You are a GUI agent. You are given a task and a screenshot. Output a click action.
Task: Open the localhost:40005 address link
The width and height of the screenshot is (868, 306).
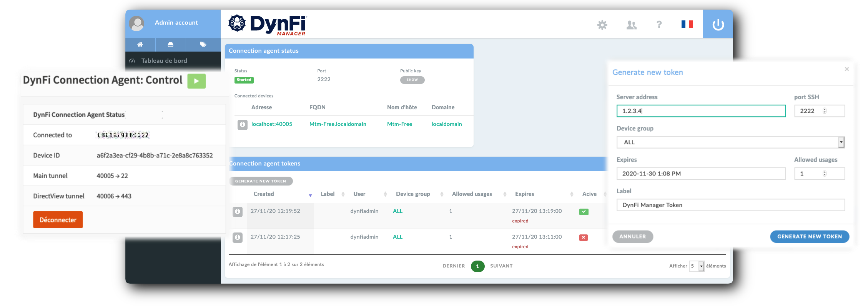(272, 124)
